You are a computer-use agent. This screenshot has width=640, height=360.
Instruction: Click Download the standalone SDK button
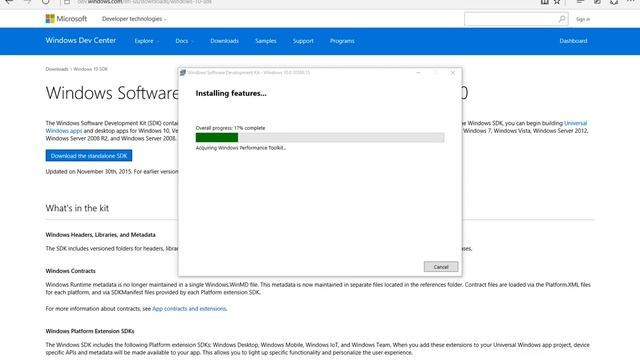tap(89, 156)
